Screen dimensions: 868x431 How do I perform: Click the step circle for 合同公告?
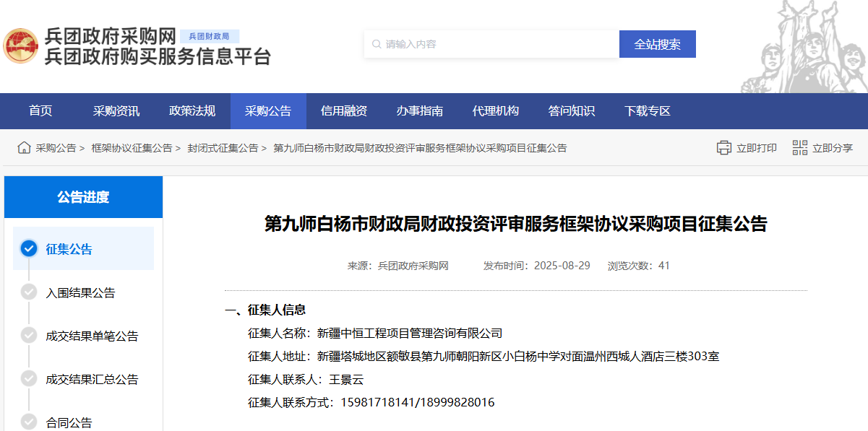pyautogui.click(x=28, y=422)
